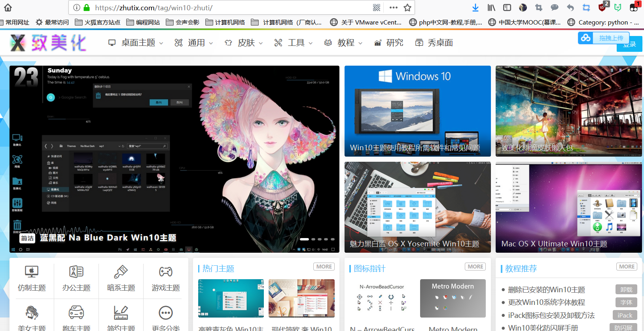Open 删除已安装的Win10主题 tutorial link
Image resolution: width=644 pixels, height=331 pixels.
coord(546,290)
